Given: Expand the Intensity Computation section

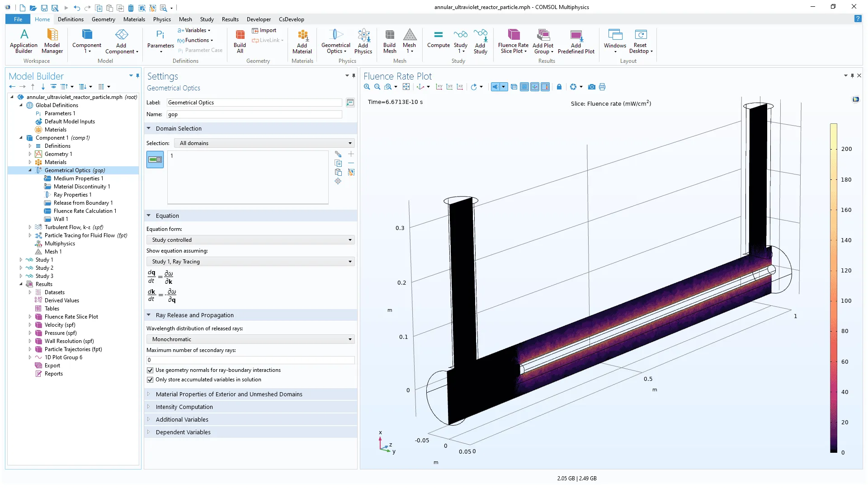Looking at the screenshot, I should 184,407.
